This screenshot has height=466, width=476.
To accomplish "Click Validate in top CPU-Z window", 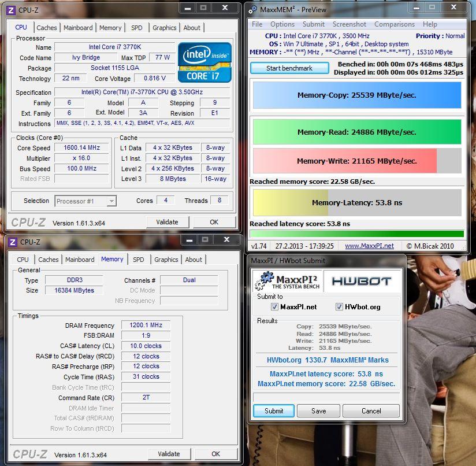I will (x=168, y=223).
